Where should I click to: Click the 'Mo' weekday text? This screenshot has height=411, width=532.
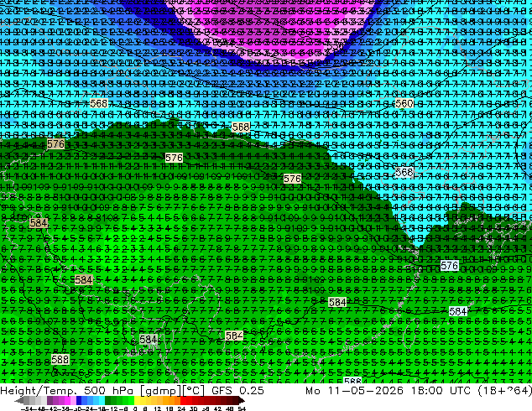pyautogui.click(x=312, y=391)
